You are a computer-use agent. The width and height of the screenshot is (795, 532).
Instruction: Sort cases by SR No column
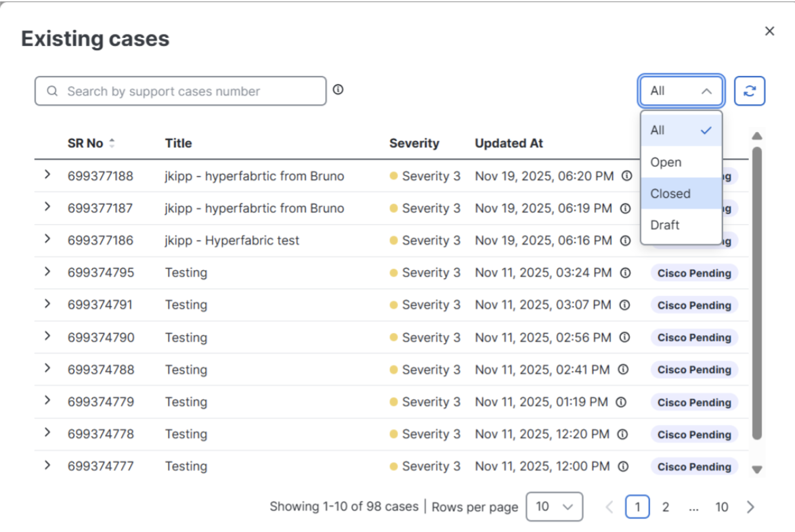(112, 143)
